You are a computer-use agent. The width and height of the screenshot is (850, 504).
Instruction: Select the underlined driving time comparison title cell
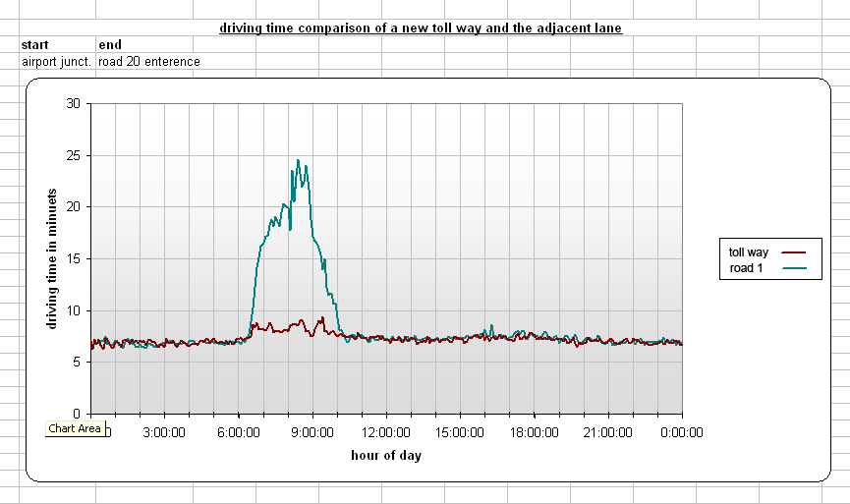pos(421,28)
